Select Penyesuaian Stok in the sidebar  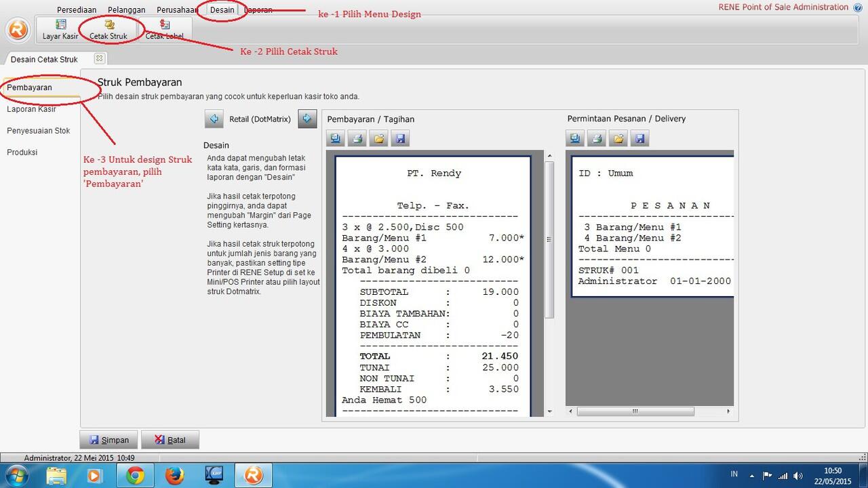click(x=40, y=131)
